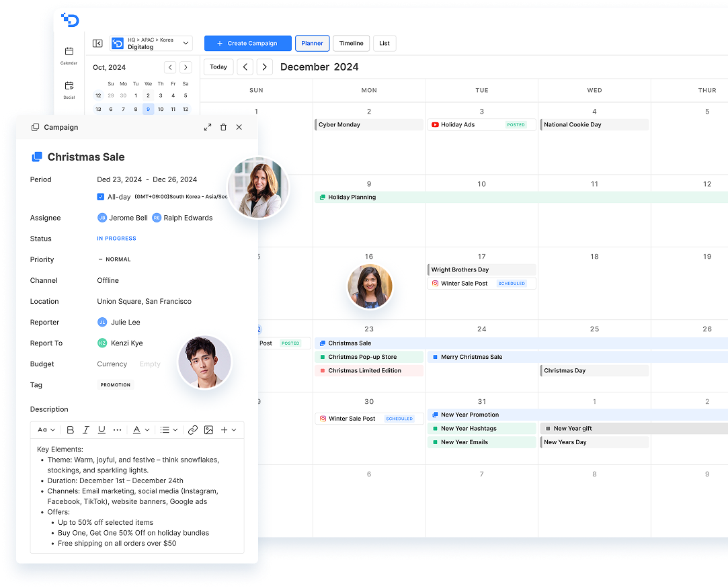Switch to the Timeline view tab
This screenshot has width=728, height=588.
351,44
